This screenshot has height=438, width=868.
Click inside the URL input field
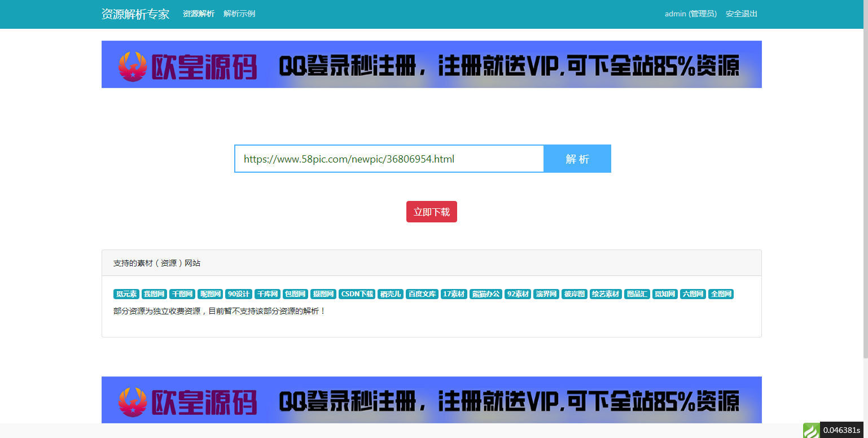389,159
